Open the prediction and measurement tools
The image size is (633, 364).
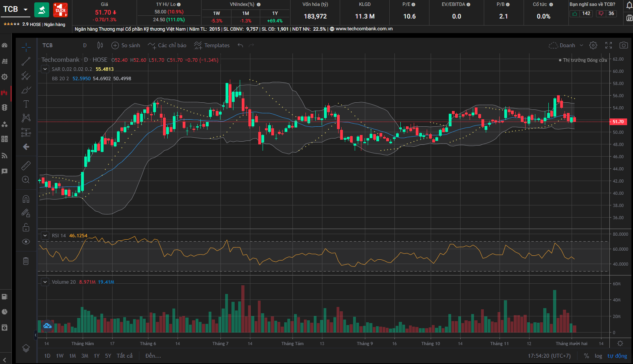26,133
